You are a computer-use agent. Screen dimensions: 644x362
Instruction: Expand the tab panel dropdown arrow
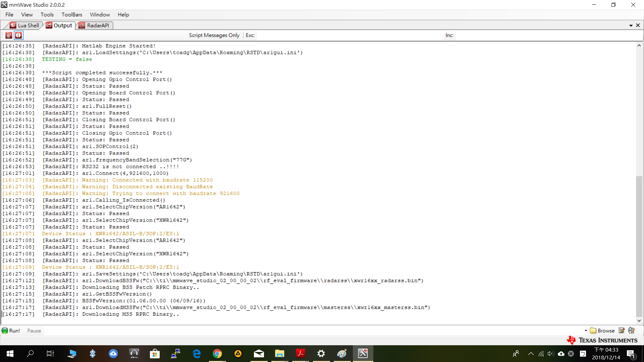(631, 25)
